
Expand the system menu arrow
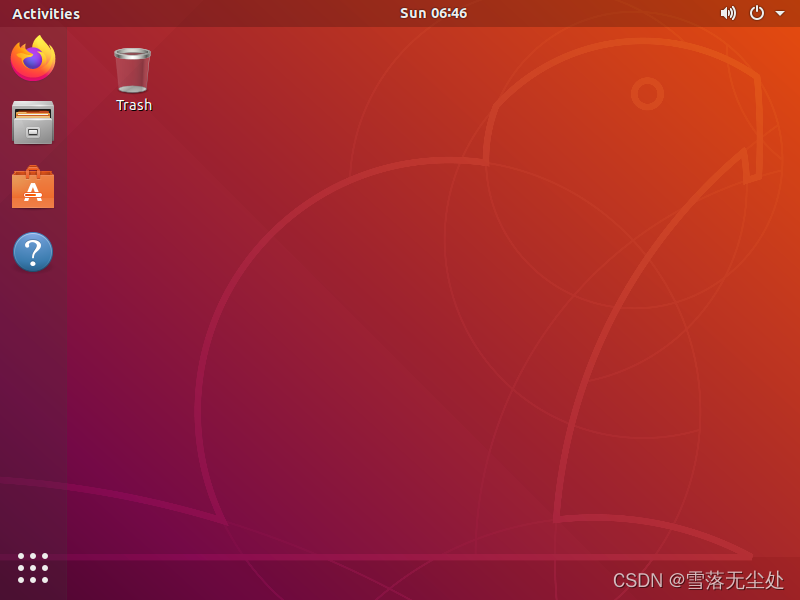(x=780, y=13)
